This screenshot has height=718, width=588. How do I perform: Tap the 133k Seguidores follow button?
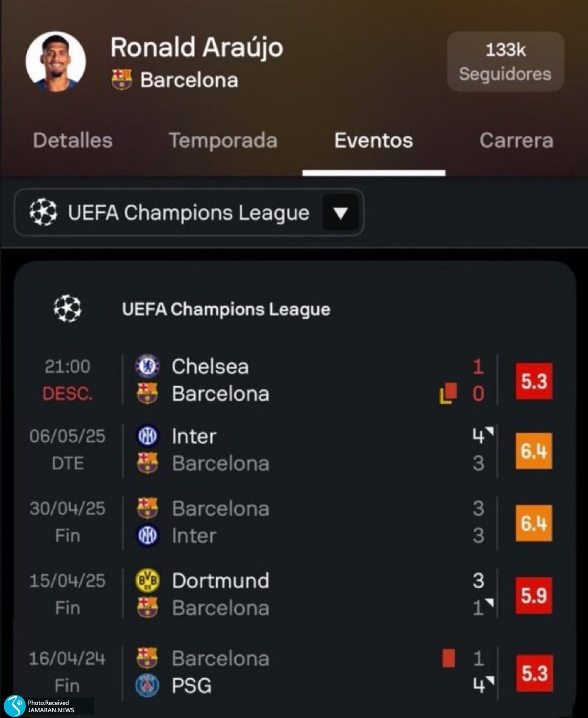[505, 62]
